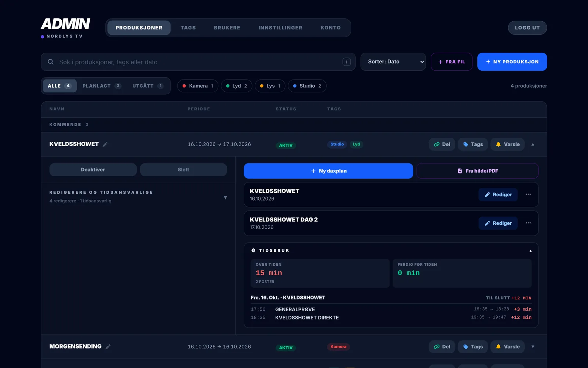Go to INNSTILLINGER tab
This screenshot has height=368, width=588.
click(x=280, y=28)
